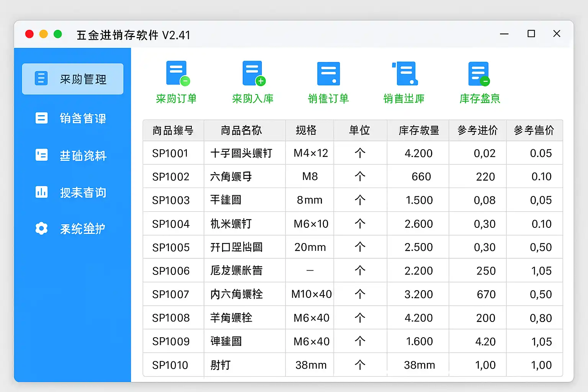Sort by the 库存数量 column header
The height and width of the screenshot is (392, 588).
coord(418,131)
